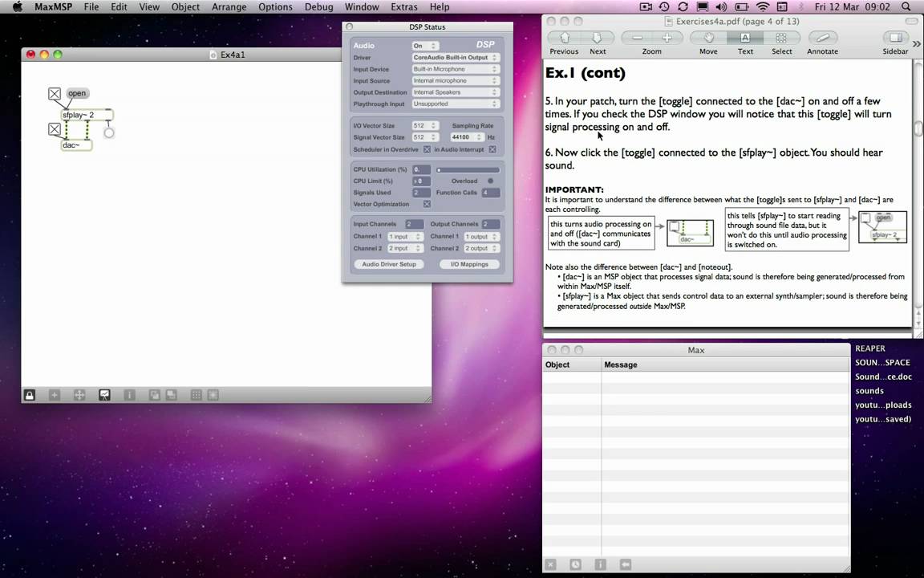Viewport: 924px width, 578px height.
Task: Open the Sampling Rate 44100 dropdown
Action: (467, 136)
